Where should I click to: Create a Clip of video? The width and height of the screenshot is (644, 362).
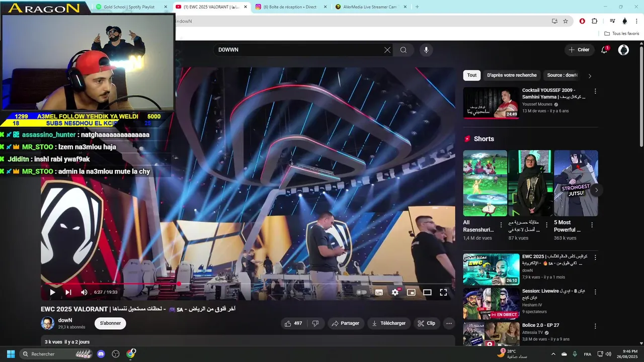pos(426,323)
